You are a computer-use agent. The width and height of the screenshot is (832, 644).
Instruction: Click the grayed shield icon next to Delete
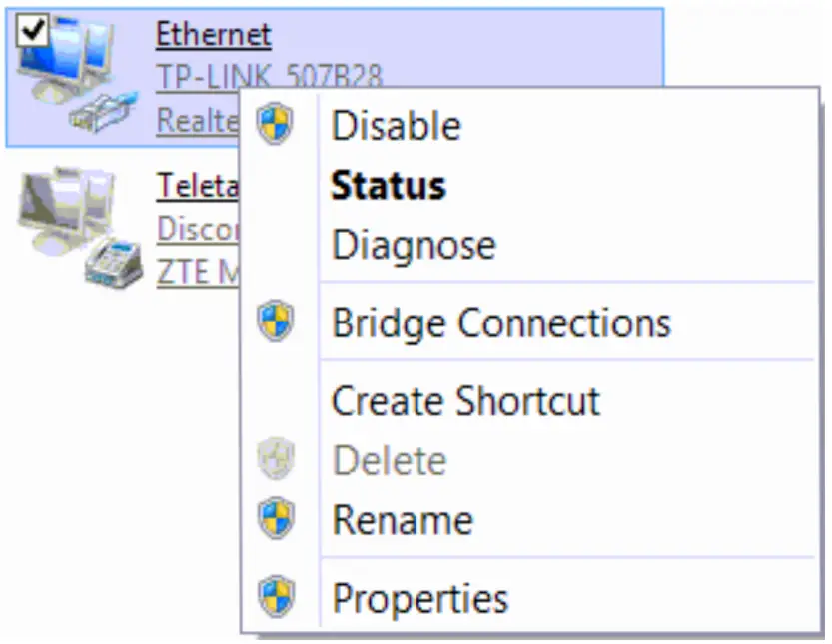tap(276, 460)
